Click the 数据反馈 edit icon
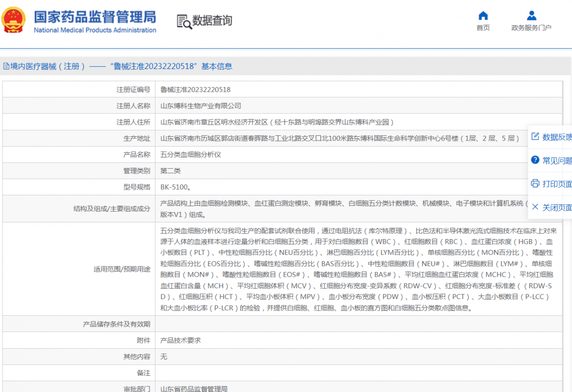572x392 pixels. pyautogui.click(x=535, y=137)
